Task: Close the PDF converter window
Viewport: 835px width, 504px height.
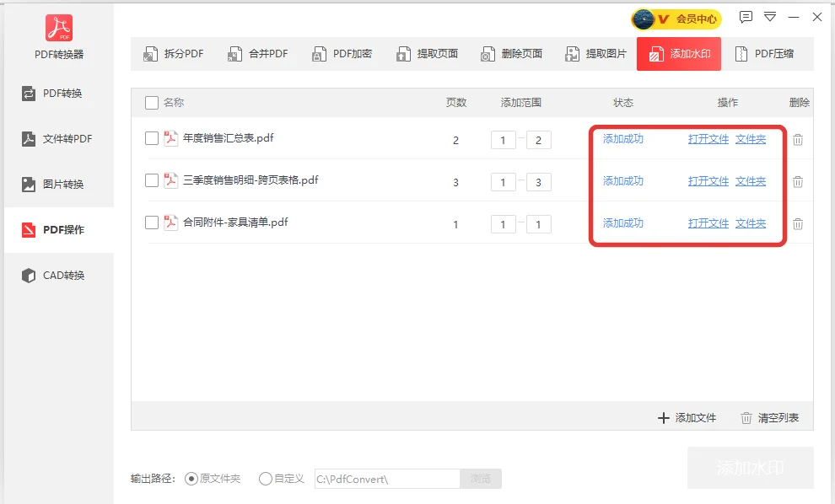Action: click(x=817, y=17)
